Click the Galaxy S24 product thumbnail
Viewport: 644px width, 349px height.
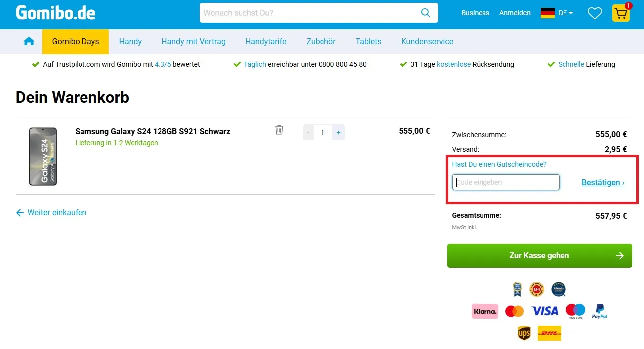click(x=43, y=156)
